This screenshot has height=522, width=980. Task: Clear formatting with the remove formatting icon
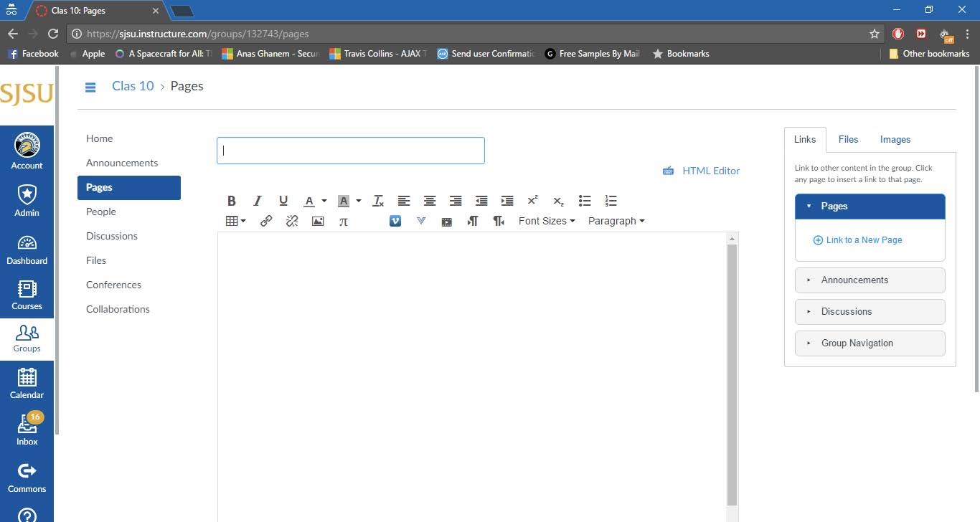point(378,201)
